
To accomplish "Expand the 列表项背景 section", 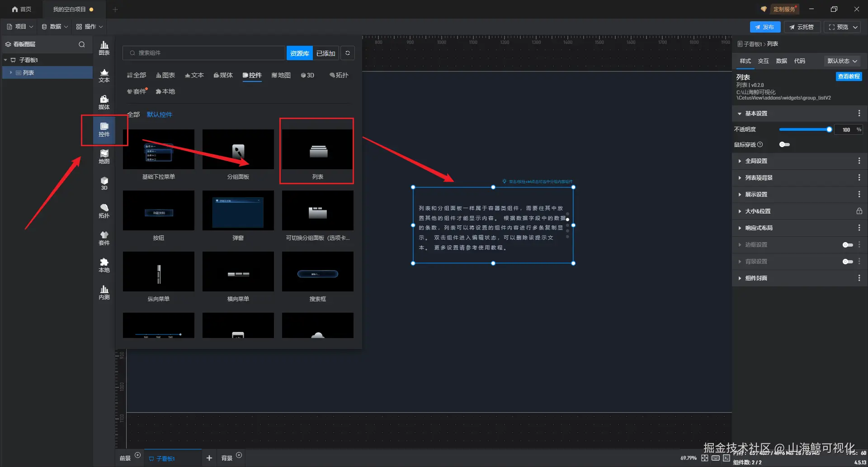I will 740,178.
